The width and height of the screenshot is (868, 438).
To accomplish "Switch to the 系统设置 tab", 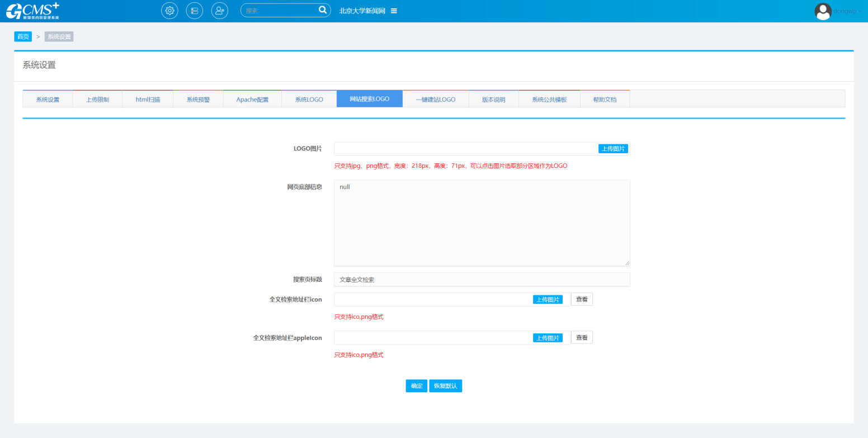I will click(x=48, y=100).
